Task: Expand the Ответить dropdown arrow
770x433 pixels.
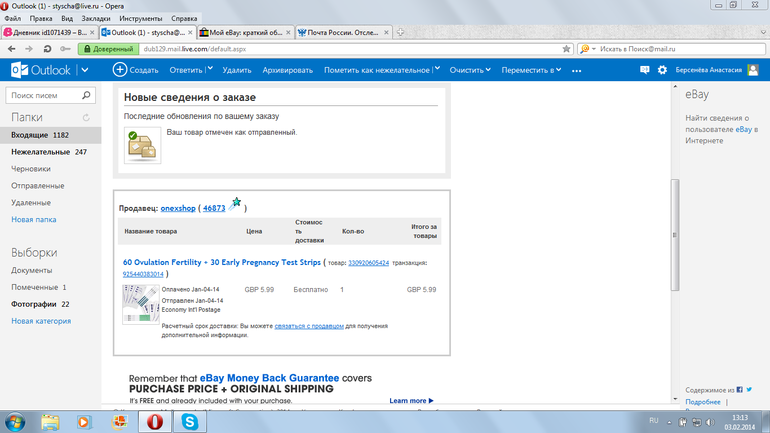Action: (x=210, y=70)
